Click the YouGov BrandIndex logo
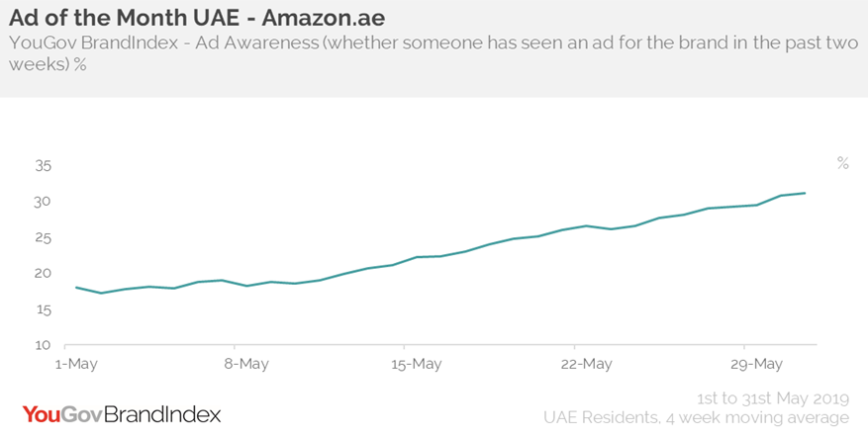Image resolution: width=868 pixels, height=437 pixels. tap(122, 413)
